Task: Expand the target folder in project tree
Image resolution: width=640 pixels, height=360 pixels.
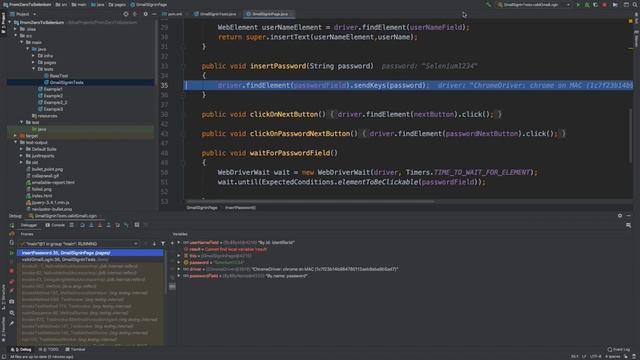Action: tap(16, 136)
